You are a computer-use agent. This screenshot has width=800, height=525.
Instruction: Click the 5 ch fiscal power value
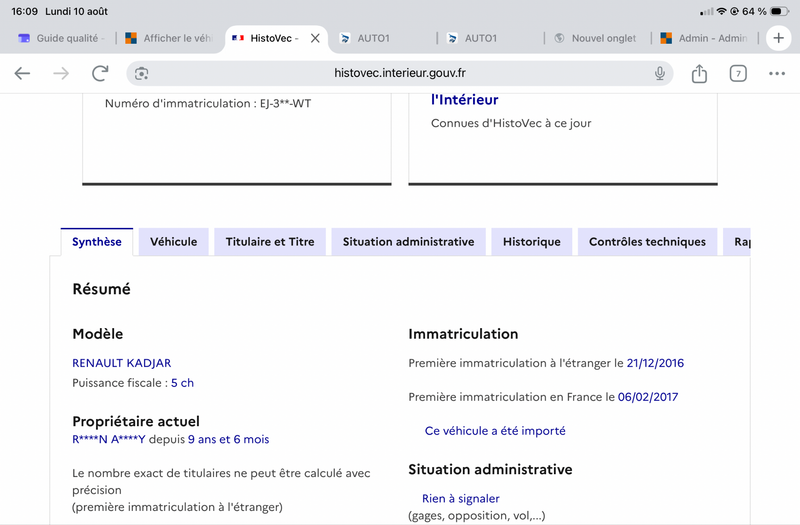(x=182, y=383)
